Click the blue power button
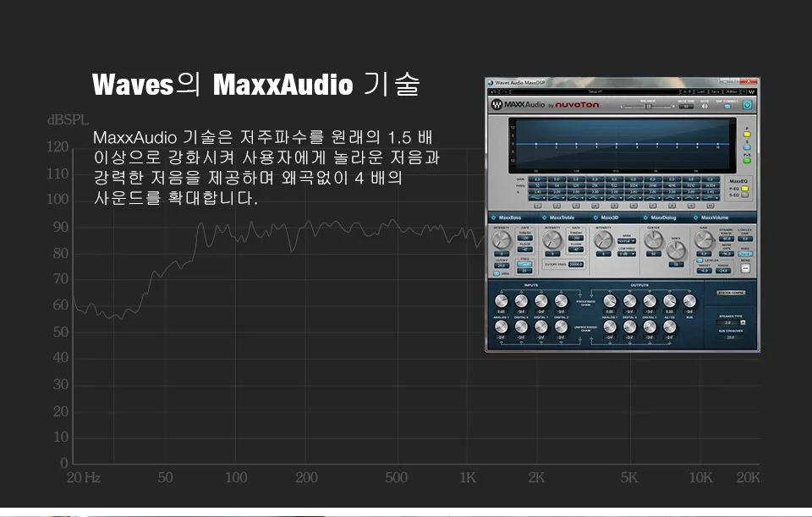The height and width of the screenshot is (517, 812). (x=747, y=105)
